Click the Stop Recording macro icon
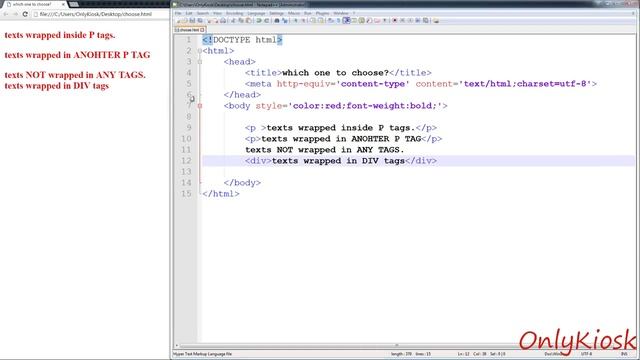The image size is (640, 360). [402, 20]
